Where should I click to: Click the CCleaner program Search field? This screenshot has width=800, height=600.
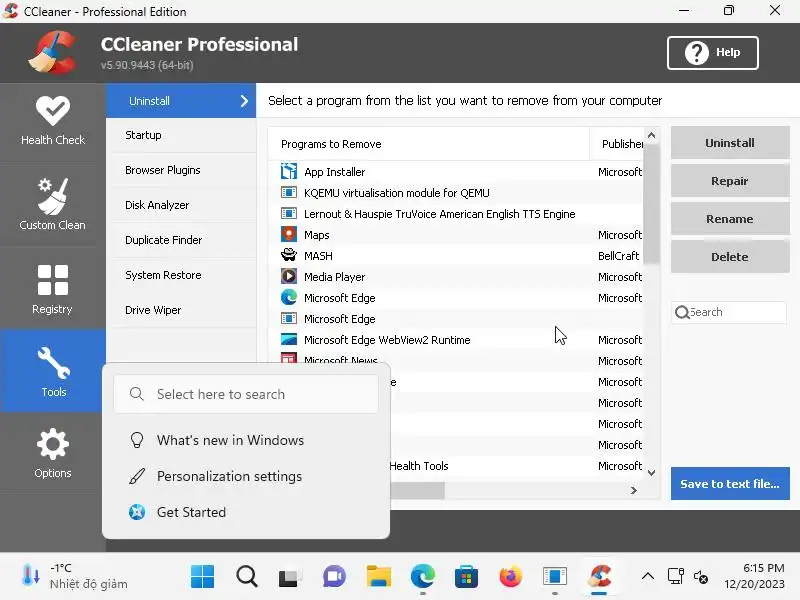pos(729,312)
